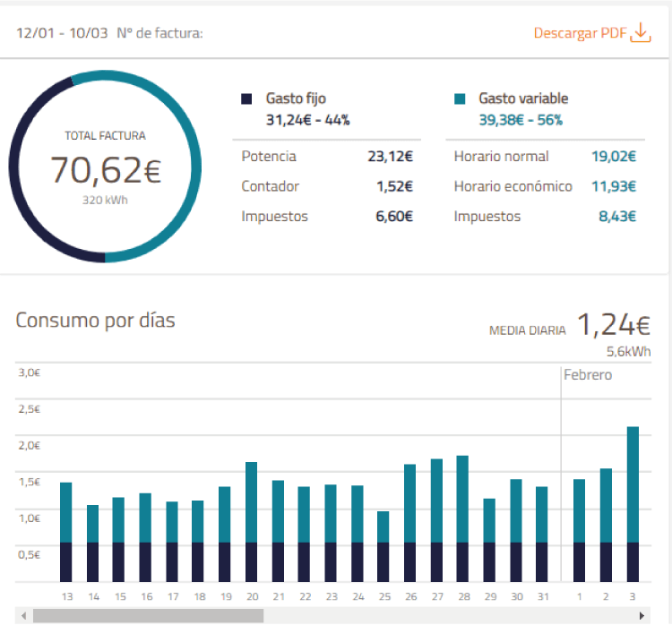Click the Media diaria 1,24€ value
Image resolution: width=672 pixels, height=625 pixels.
614,324
